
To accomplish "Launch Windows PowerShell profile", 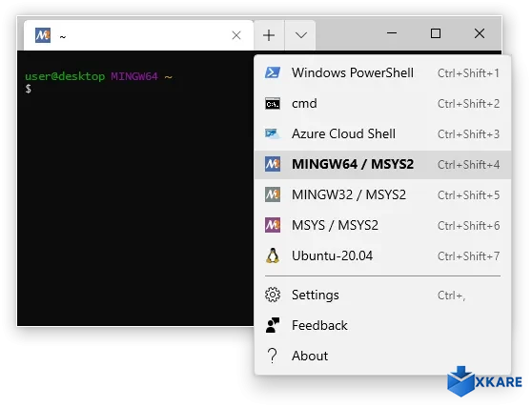I will [382, 72].
